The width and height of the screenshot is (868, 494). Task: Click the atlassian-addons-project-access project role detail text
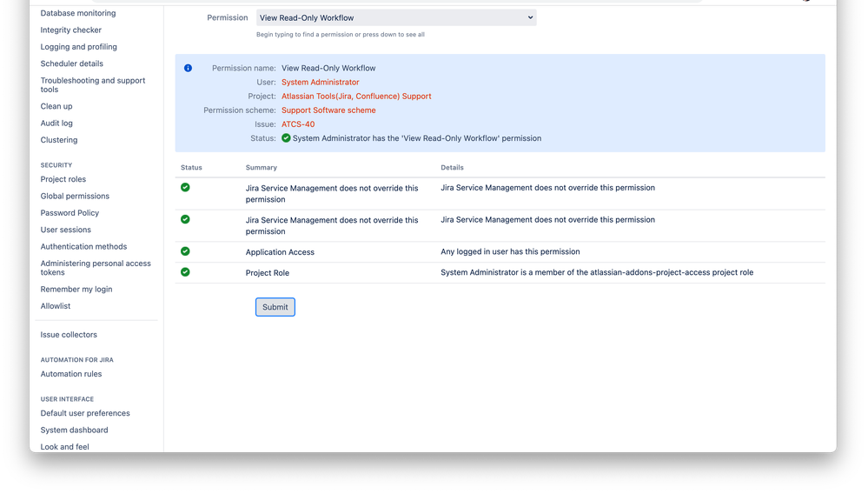point(597,272)
